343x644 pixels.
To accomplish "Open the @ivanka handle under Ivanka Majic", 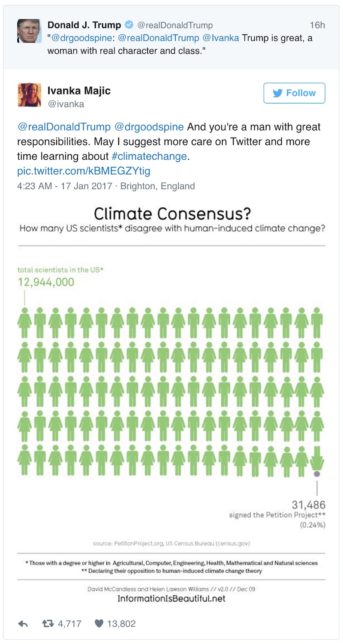I will 66,104.
